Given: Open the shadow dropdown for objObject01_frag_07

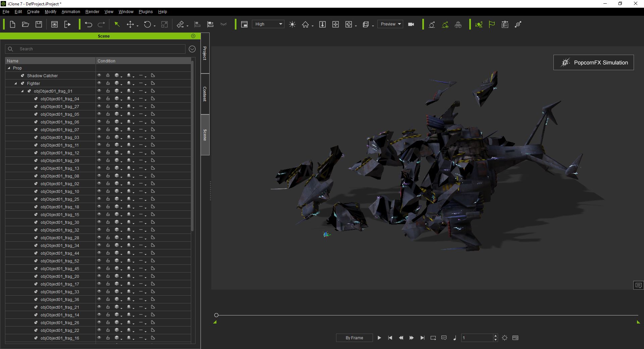Looking at the screenshot, I should [130, 130].
